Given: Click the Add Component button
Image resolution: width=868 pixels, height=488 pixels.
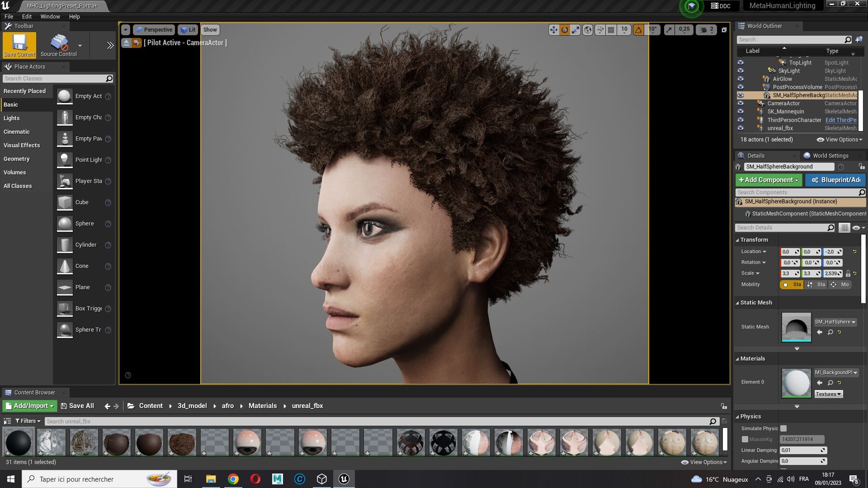Looking at the screenshot, I should (x=769, y=180).
